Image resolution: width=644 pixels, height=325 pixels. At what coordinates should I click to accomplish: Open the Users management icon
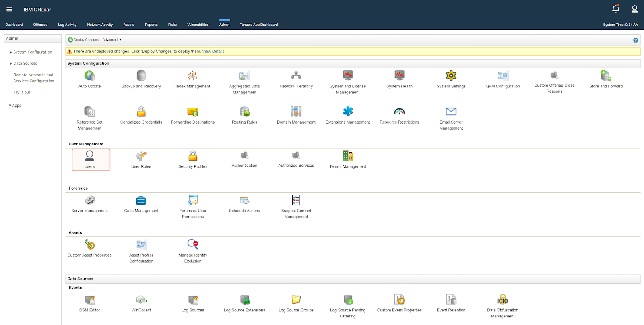(x=90, y=156)
